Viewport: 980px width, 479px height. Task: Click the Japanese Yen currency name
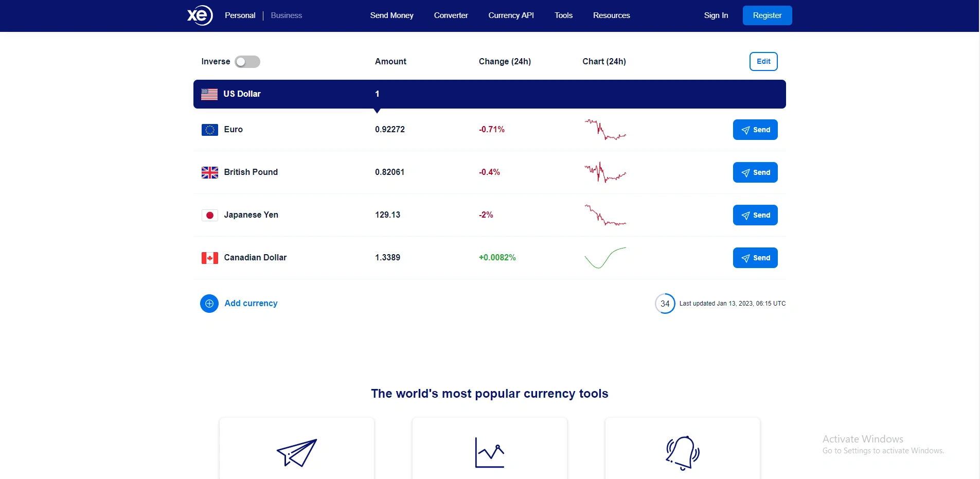[x=251, y=215]
